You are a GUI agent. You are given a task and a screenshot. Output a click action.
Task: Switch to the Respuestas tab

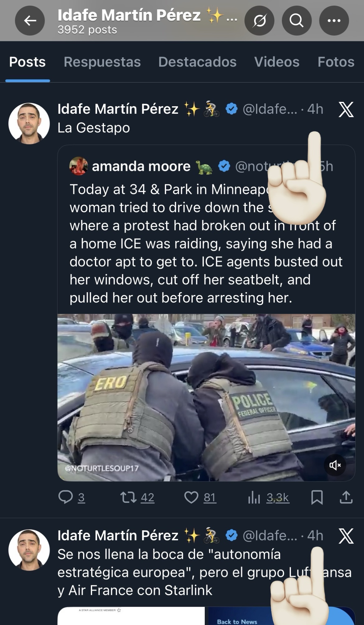point(102,62)
